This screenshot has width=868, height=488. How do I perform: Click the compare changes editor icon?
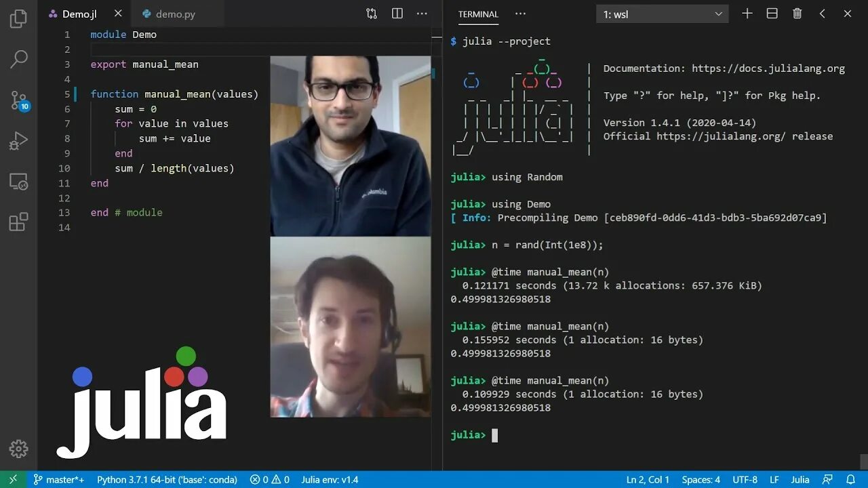coord(372,14)
